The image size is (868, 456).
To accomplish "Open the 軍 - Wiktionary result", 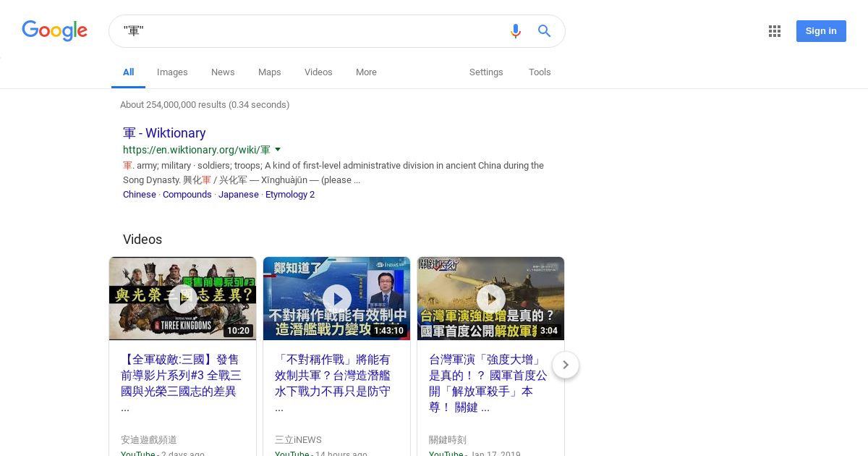I will point(164,133).
